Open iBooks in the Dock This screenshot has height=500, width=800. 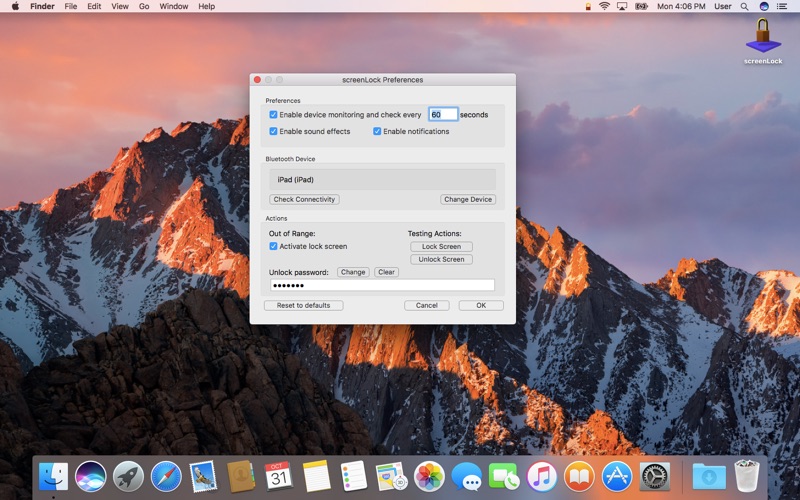tap(579, 477)
